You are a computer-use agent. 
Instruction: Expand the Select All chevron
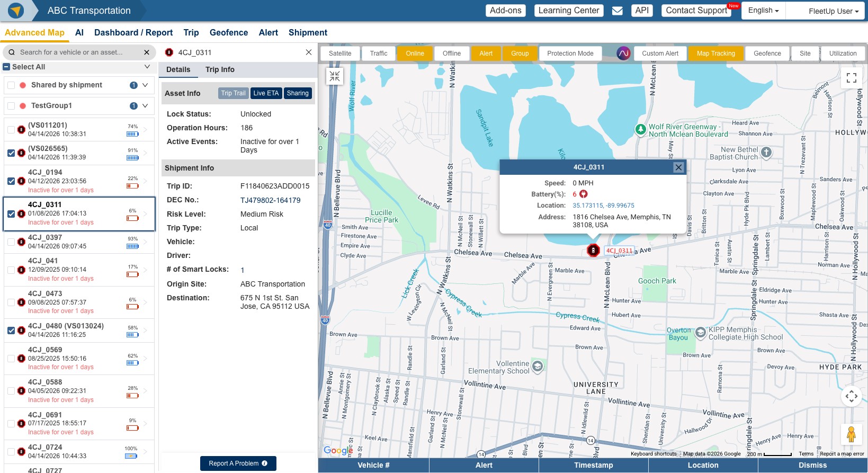click(x=147, y=67)
